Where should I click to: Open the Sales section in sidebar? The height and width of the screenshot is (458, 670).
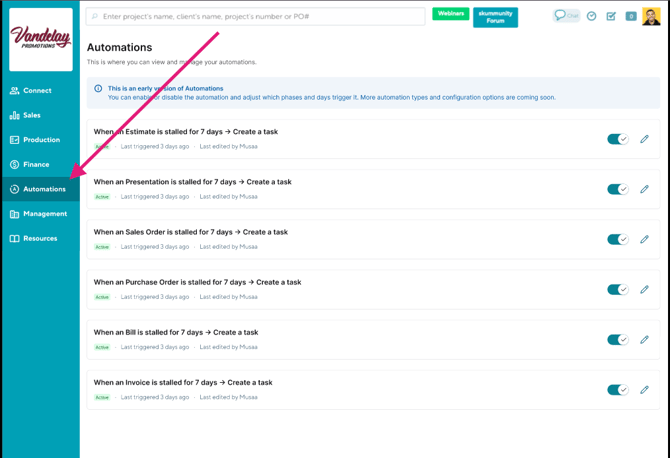[41, 115]
